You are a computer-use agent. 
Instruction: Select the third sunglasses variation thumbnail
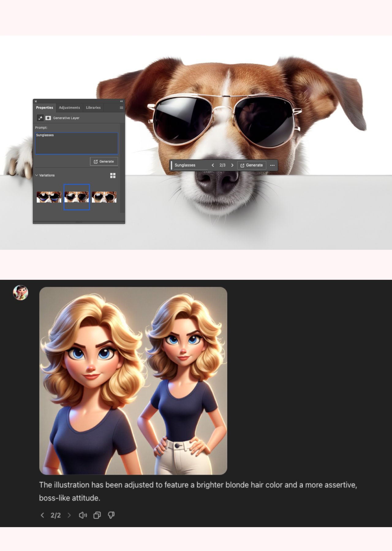[104, 197]
